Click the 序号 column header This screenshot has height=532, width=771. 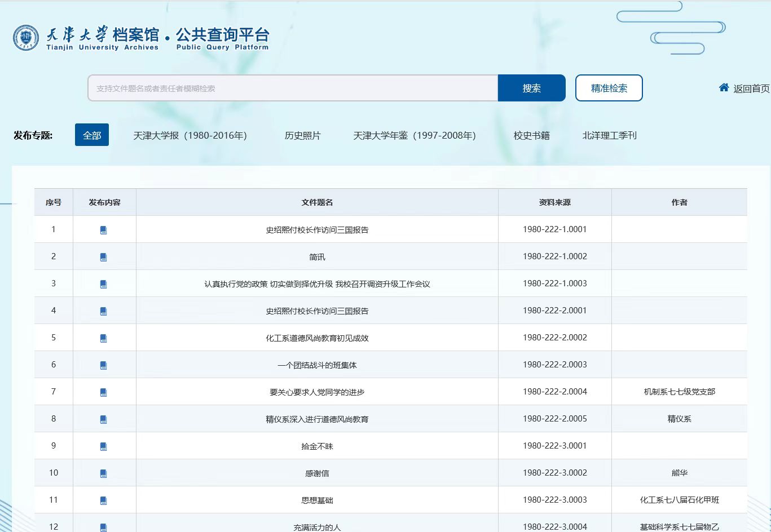(54, 202)
